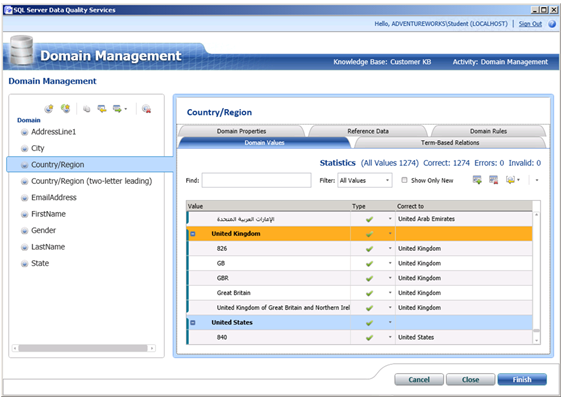
Task: Click the values table scroll down arrow
Action: (x=536, y=340)
